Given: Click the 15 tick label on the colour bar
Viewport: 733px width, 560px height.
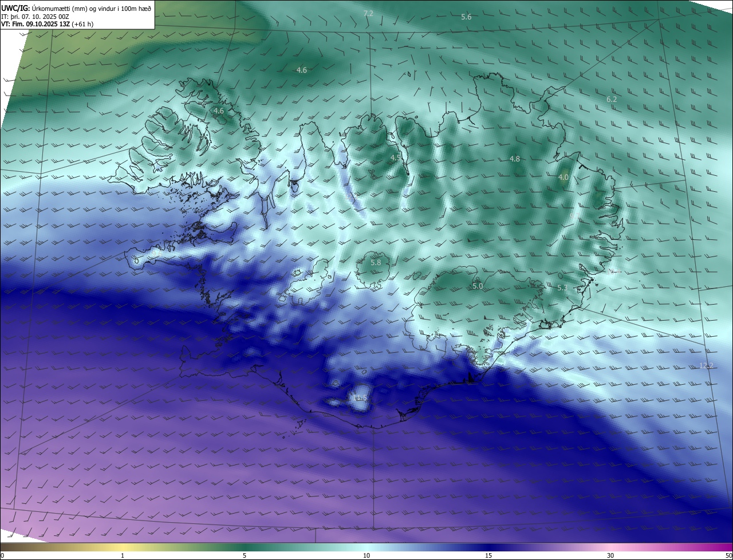Looking at the screenshot, I should coord(488,555).
